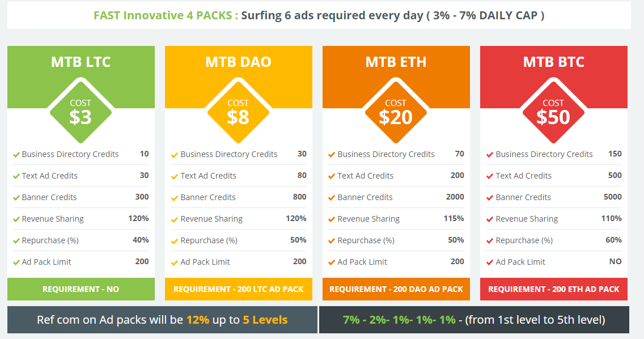Click the green checkmark beside Text Ad Credits 30
Screen dimensions: 644x339
coord(16,176)
